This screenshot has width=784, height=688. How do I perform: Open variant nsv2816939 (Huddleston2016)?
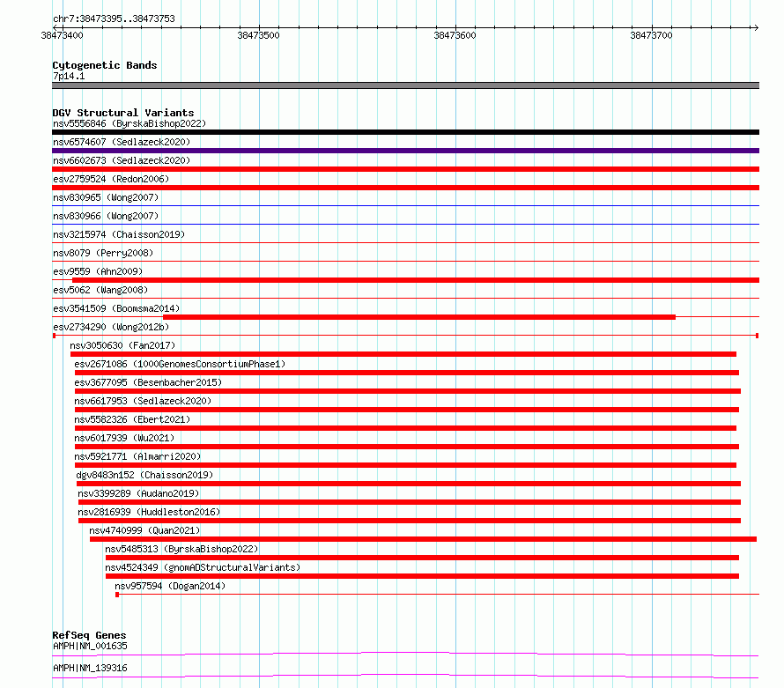pos(149,512)
